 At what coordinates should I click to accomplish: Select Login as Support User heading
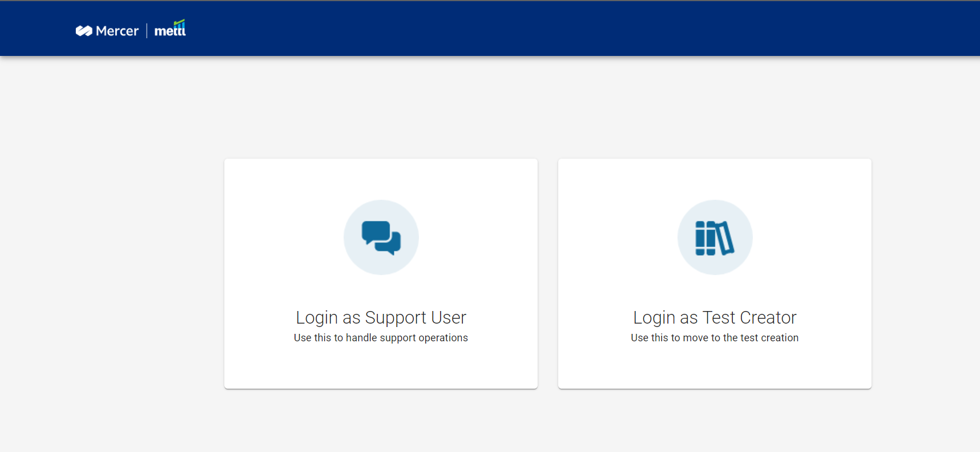point(381,317)
